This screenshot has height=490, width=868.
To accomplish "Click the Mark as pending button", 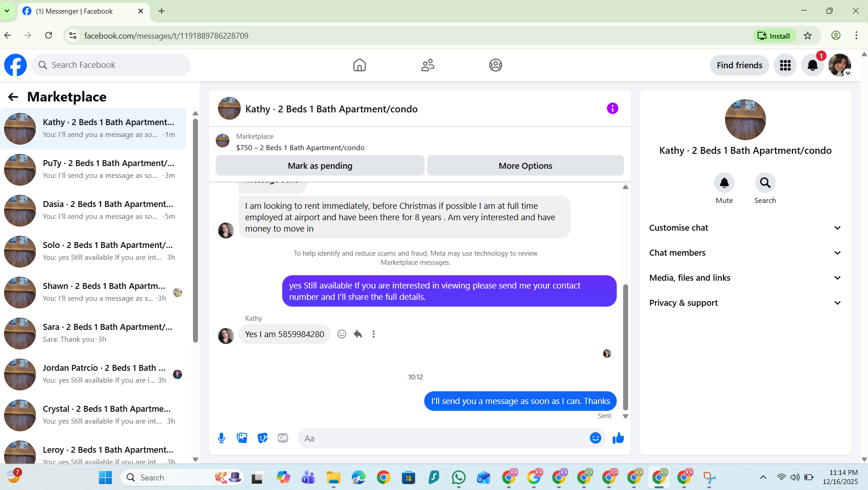I will pos(320,166).
